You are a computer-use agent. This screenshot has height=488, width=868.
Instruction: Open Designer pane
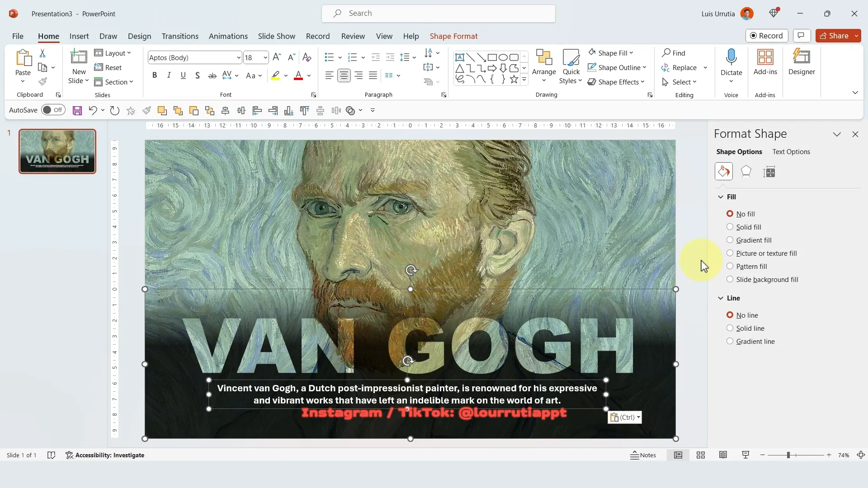[x=802, y=62]
